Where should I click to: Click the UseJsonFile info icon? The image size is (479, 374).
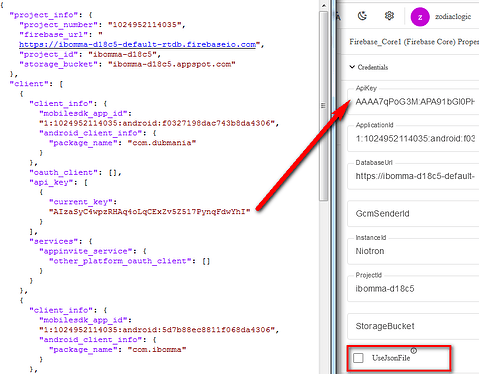pyautogui.click(x=414, y=351)
